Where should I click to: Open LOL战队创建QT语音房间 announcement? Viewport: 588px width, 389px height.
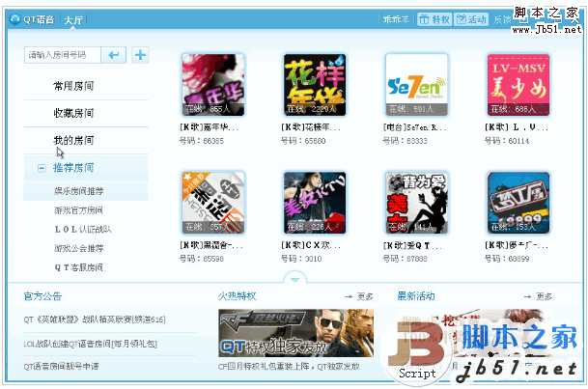point(91,344)
